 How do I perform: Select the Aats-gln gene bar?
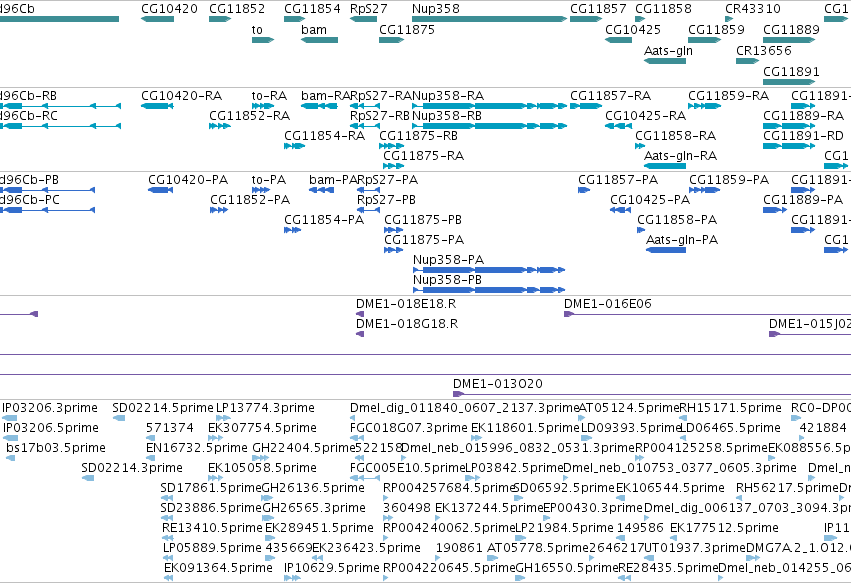point(665,61)
